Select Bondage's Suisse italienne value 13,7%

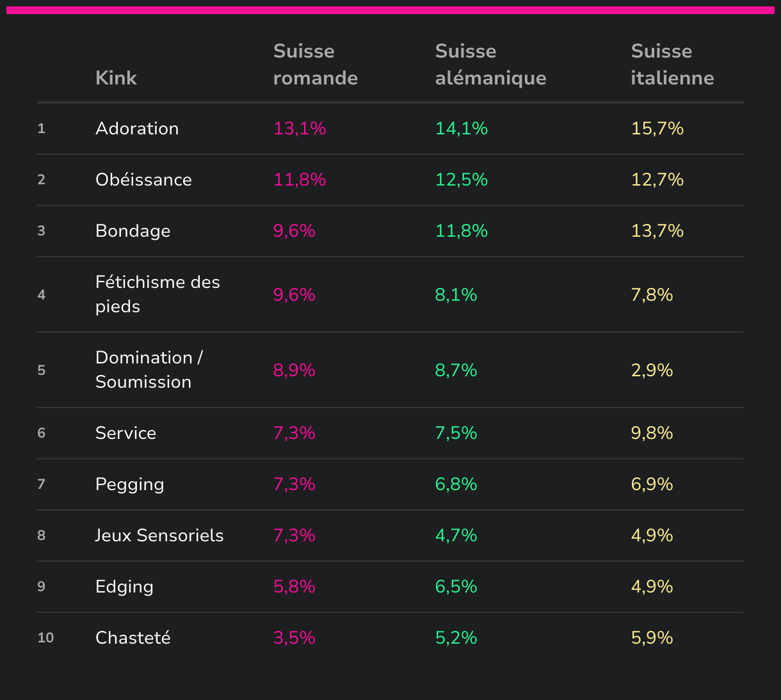657,231
